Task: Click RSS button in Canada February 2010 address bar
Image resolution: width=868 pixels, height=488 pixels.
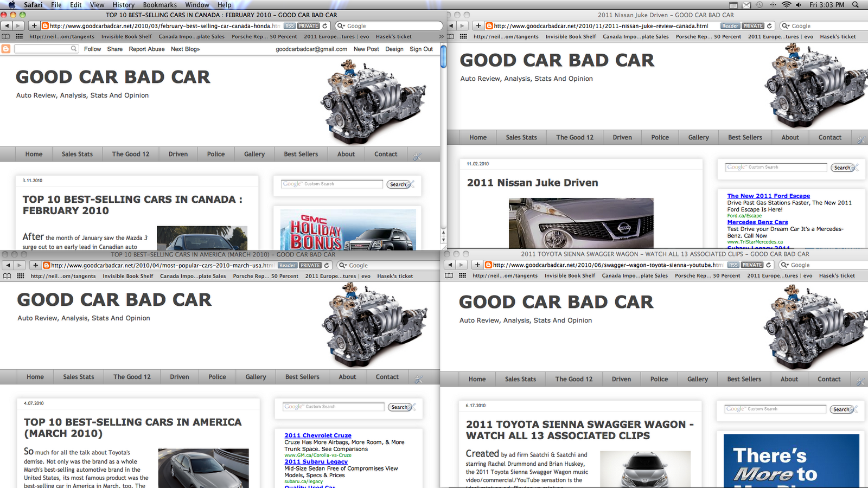Action: [290, 25]
